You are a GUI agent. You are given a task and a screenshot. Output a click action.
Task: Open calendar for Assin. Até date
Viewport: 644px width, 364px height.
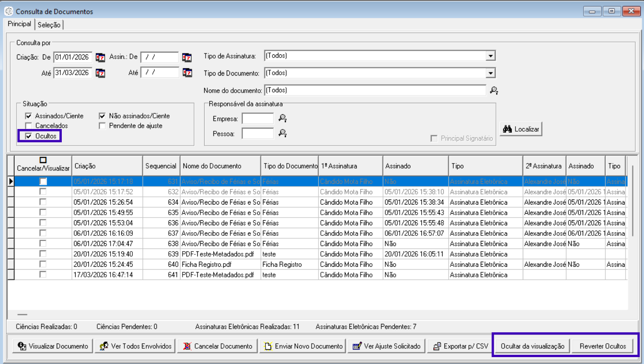click(x=187, y=73)
